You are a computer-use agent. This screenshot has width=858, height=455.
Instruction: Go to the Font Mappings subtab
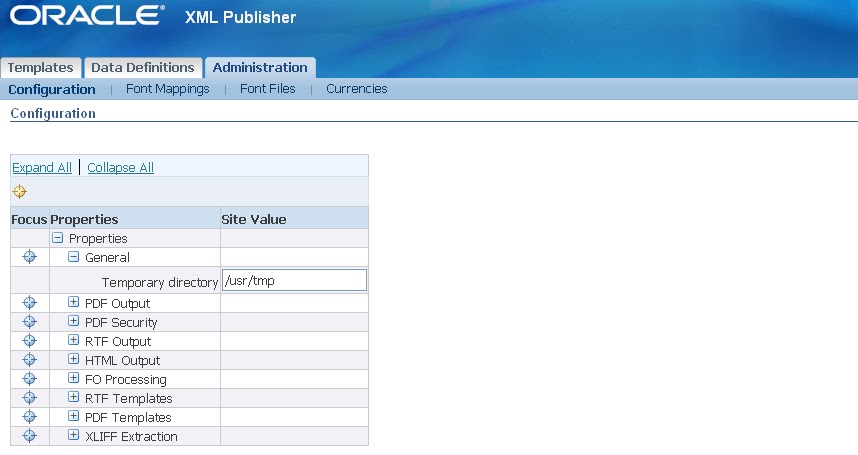click(x=167, y=89)
